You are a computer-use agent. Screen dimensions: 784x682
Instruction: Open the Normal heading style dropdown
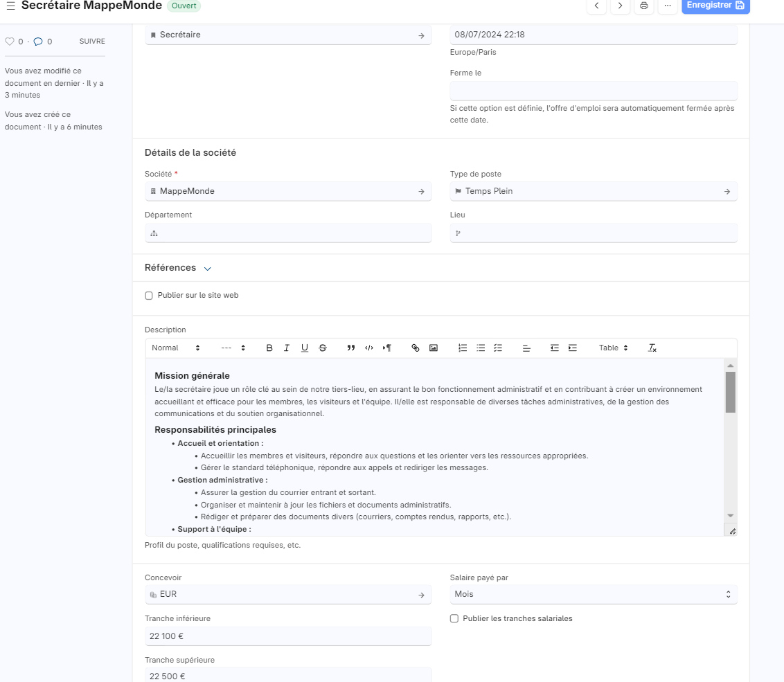coord(176,348)
